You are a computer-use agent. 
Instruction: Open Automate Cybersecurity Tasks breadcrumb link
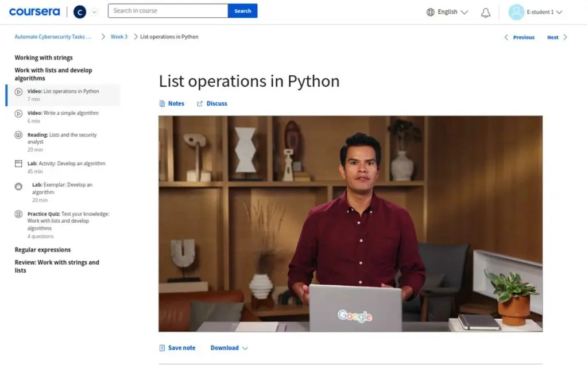[53, 37]
